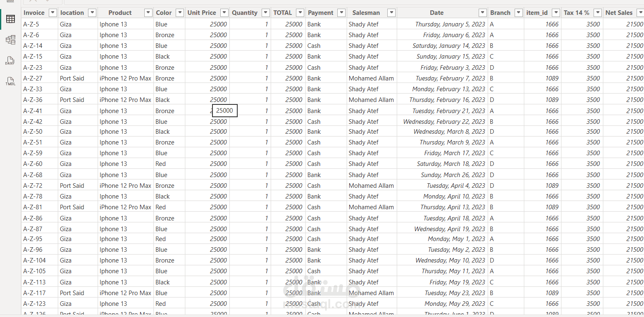Image resolution: width=644 pixels, height=317 pixels.
Task: Click the item_id column header
Action: [537, 13]
